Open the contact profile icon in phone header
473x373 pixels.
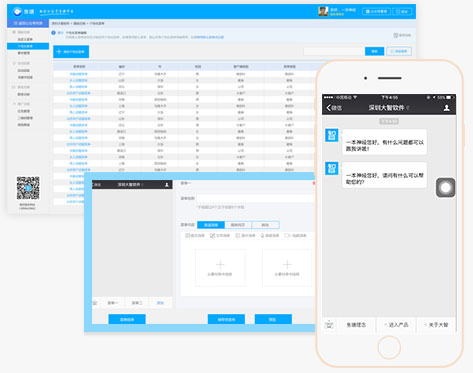(447, 108)
